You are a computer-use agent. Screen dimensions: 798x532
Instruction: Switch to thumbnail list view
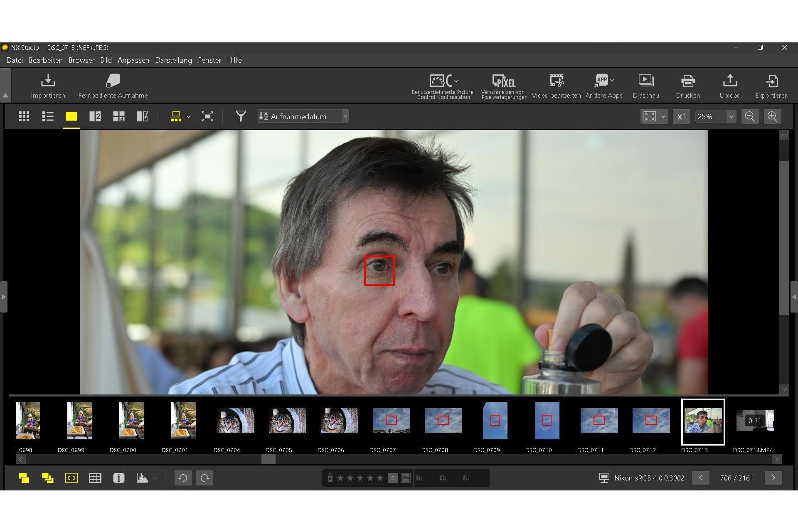(x=48, y=116)
